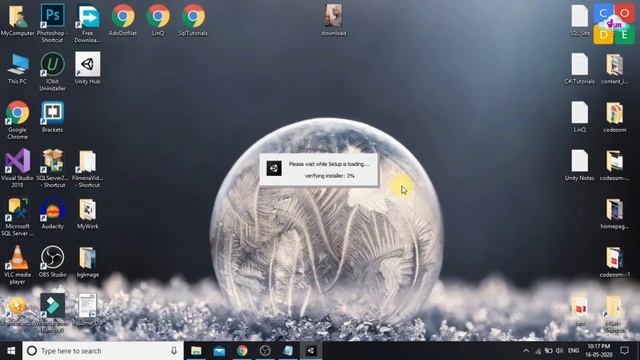Open the Action Center notifications icon
Image resolution: width=640 pixels, height=360 pixels.
[x=624, y=351]
